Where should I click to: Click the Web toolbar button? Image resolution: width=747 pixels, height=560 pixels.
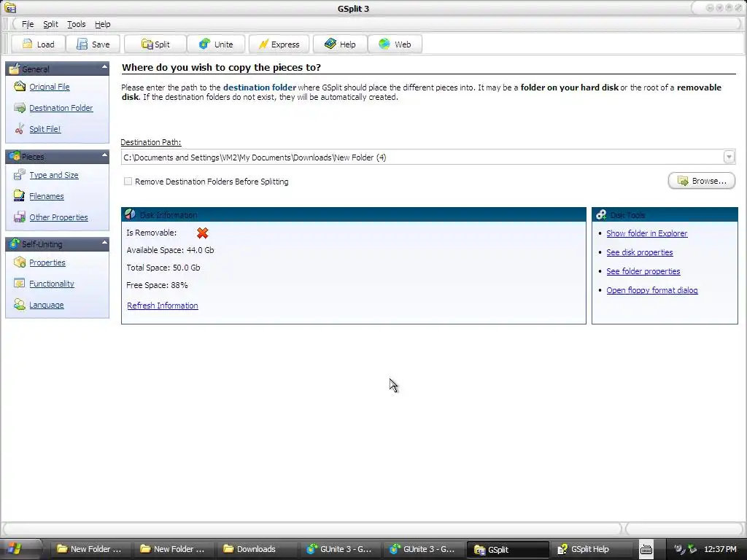pos(395,44)
